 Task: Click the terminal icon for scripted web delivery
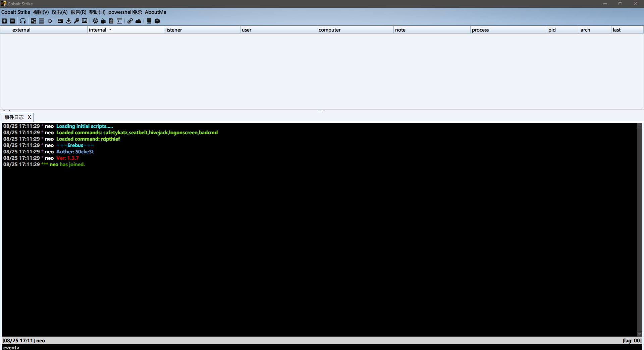pos(119,21)
